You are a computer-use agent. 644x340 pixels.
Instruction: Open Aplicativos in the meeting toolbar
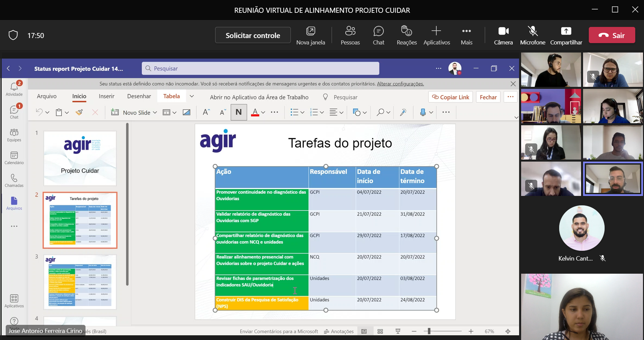437,35
